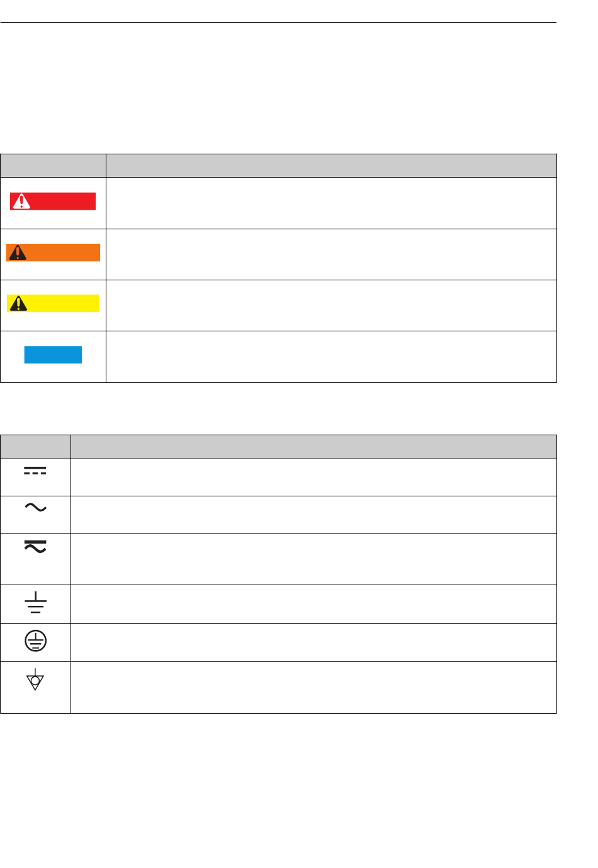Click the gray header above the red banner
This screenshot has height=868, width=598.
53,166
